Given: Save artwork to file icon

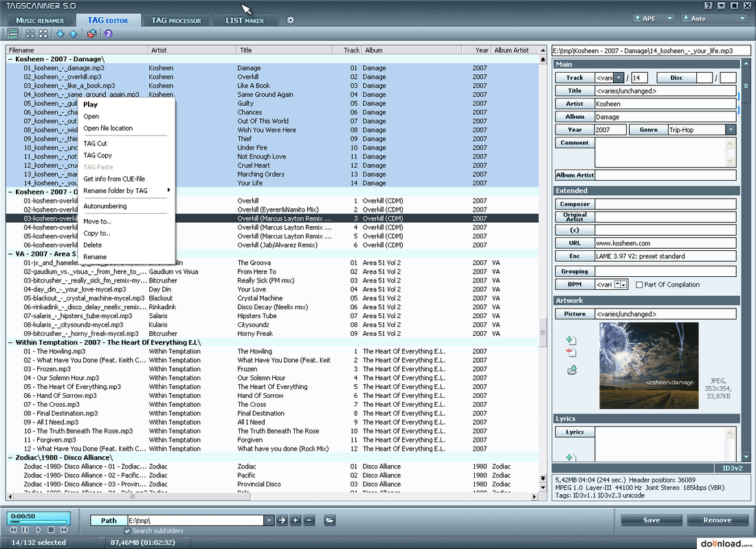Looking at the screenshot, I should click(572, 370).
